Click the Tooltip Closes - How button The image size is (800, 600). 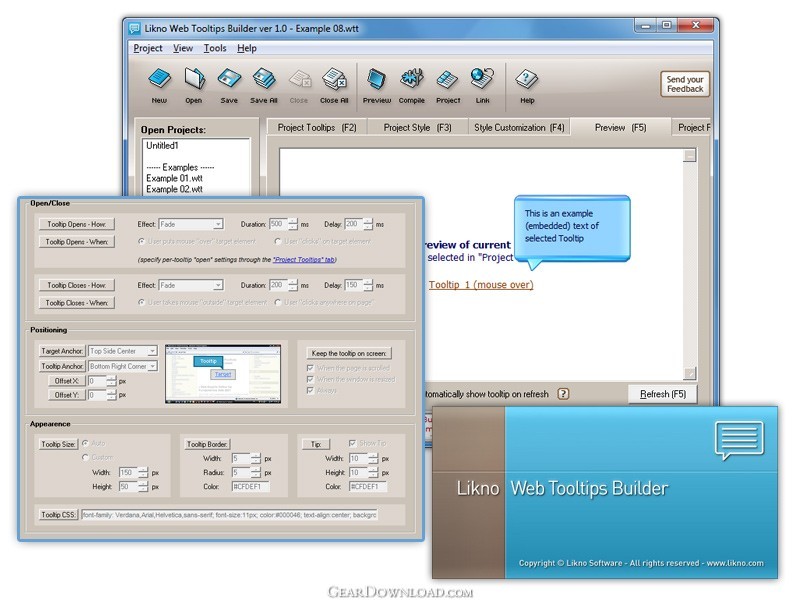pyautogui.click(x=77, y=285)
